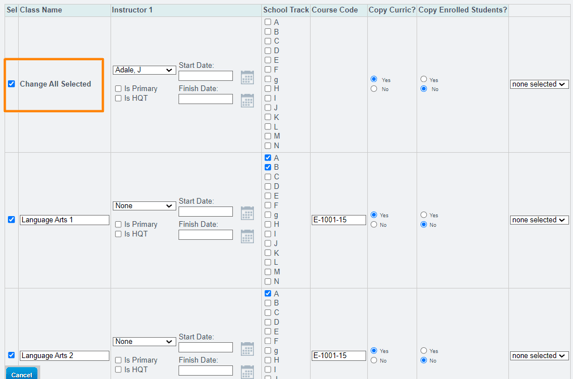
Task: Open Start Date calendar in Change All row
Action: click(x=247, y=77)
